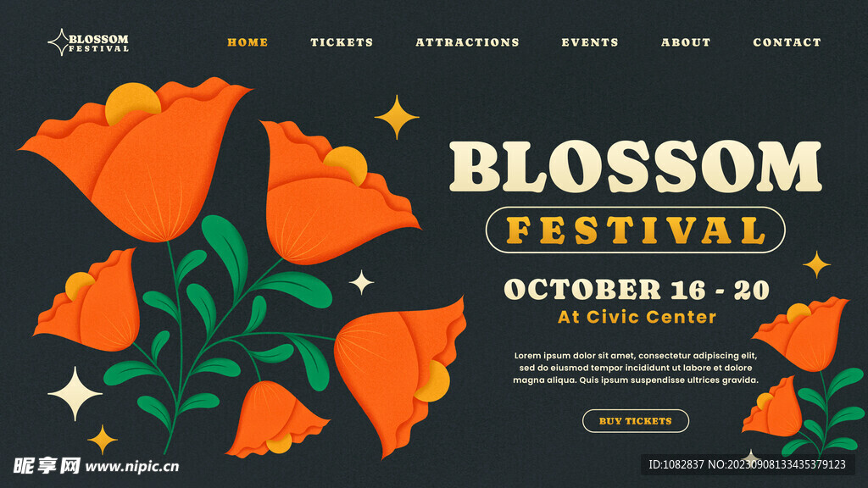Click the small cream star between flowers
The width and height of the screenshot is (868, 488).
(x=361, y=283)
